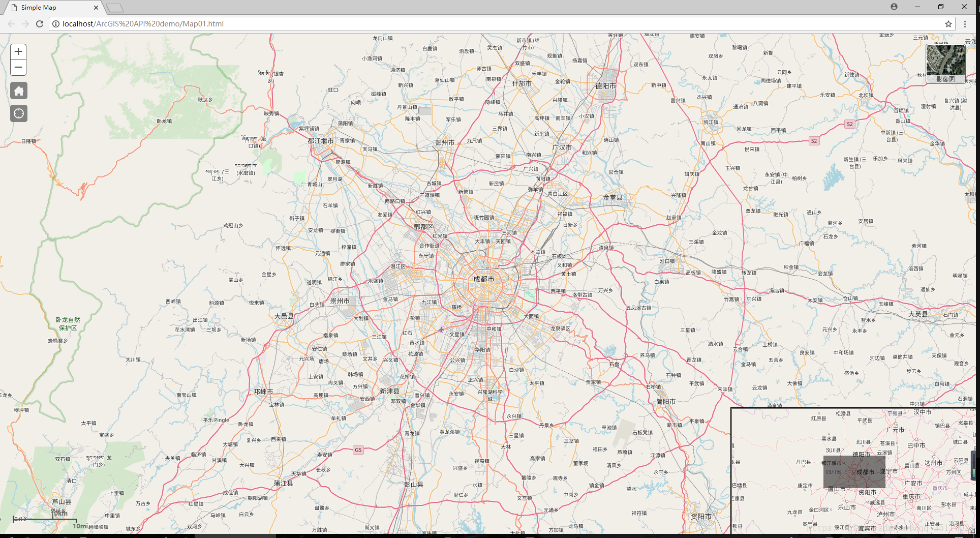Click the purple airport marker near 文星镇

[x=441, y=330]
